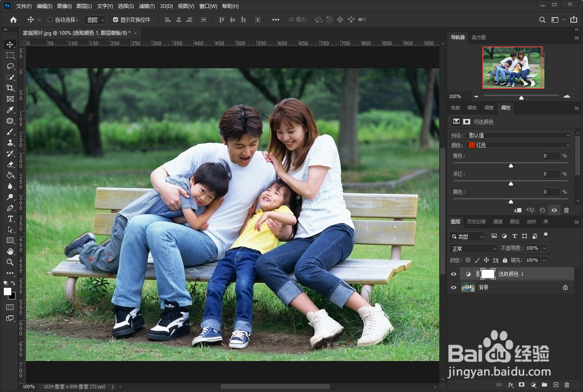Switch to the 历史记录 tab
The image size is (583, 392).
click(477, 222)
